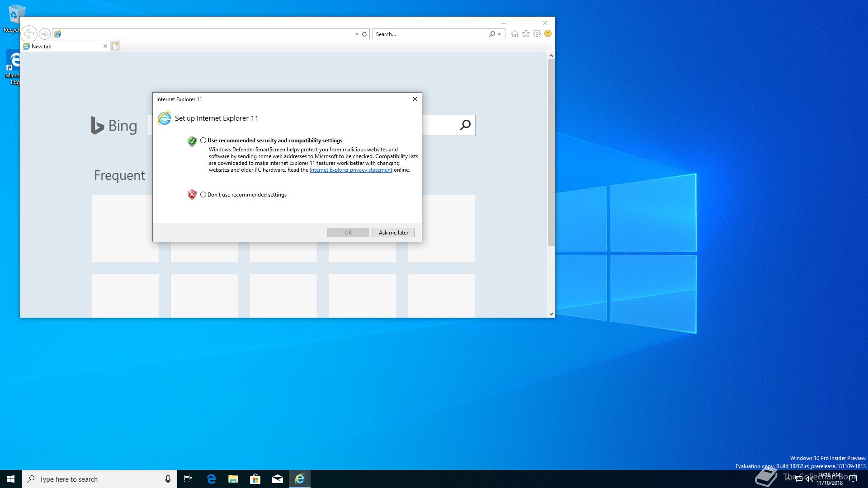Close the Internet Explorer 11 dialog
This screenshot has height=488, width=868.
coord(415,99)
